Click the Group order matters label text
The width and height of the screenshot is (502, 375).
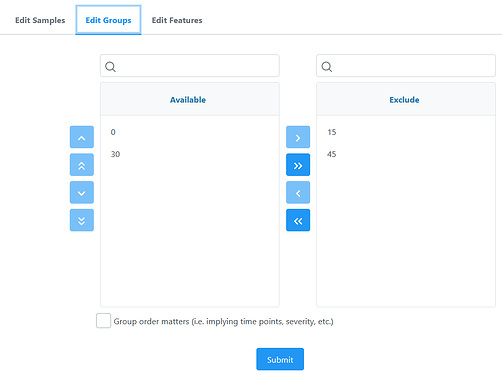pyautogui.click(x=223, y=321)
